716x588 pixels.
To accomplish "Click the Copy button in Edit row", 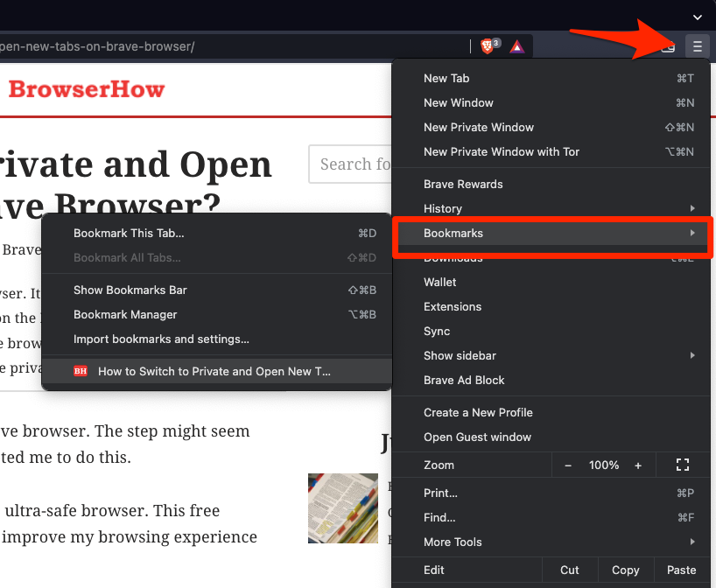I will pyautogui.click(x=625, y=570).
